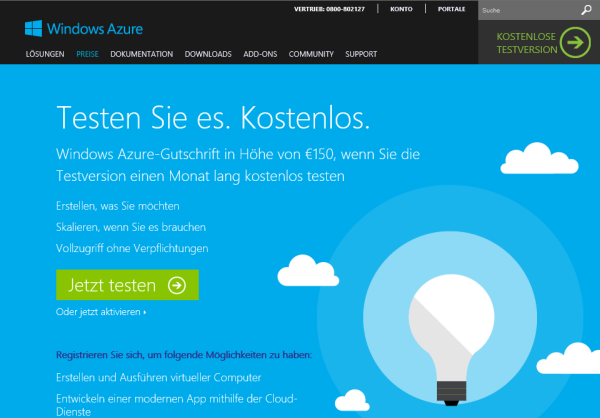Click the Kostenlose Testversion text
The height and width of the screenshot is (418, 600).
pos(527,43)
